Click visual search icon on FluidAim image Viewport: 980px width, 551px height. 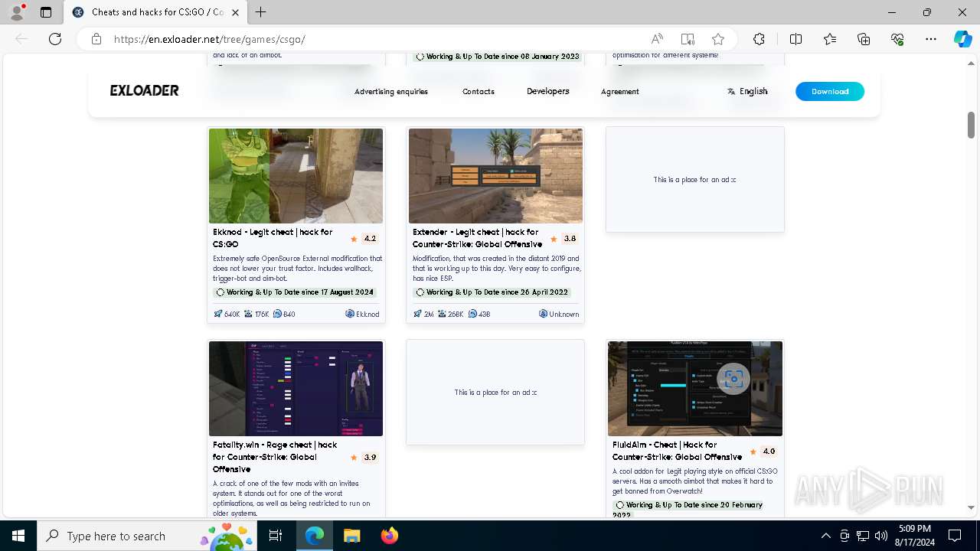pos(733,378)
